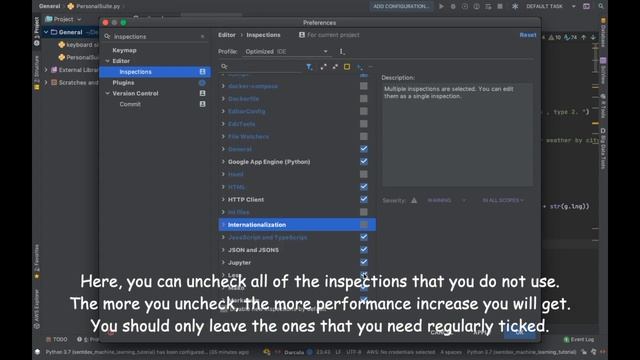Image resolution: width=640 pixels, height=360 pixels.
Task: Open the profile options icon beside the Profile dropdown
Action: pos(342,51)
